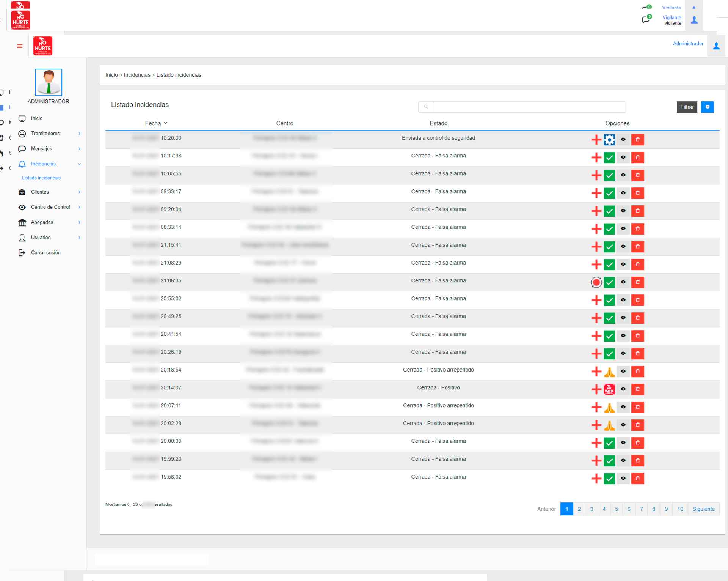Click the search magnifier icon

click(x=426, y=107)
